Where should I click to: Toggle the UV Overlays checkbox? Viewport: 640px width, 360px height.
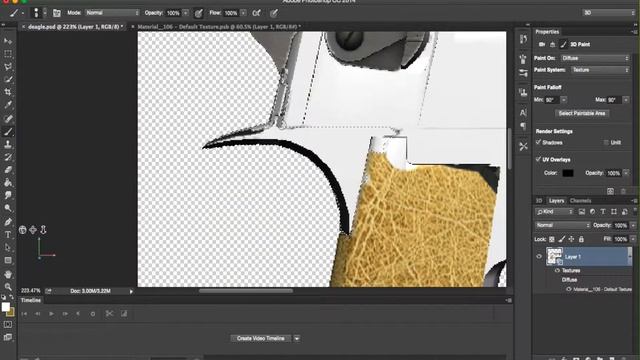point(538,159)
